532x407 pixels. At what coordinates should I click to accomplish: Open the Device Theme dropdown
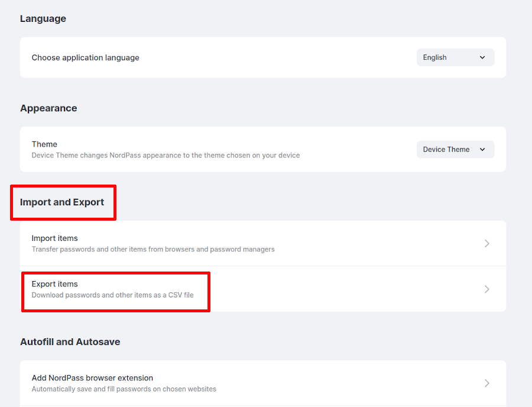455,149
